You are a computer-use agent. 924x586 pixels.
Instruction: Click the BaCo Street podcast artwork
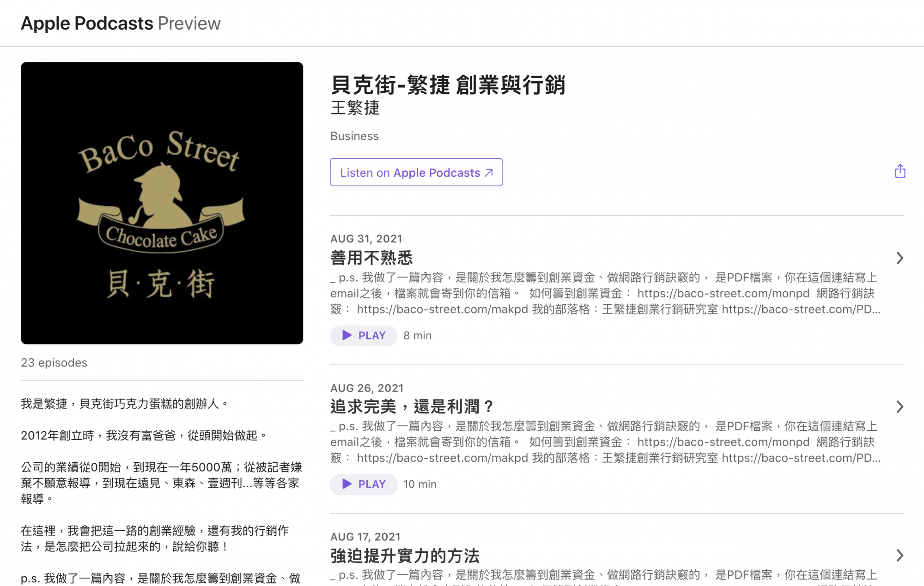162,203
